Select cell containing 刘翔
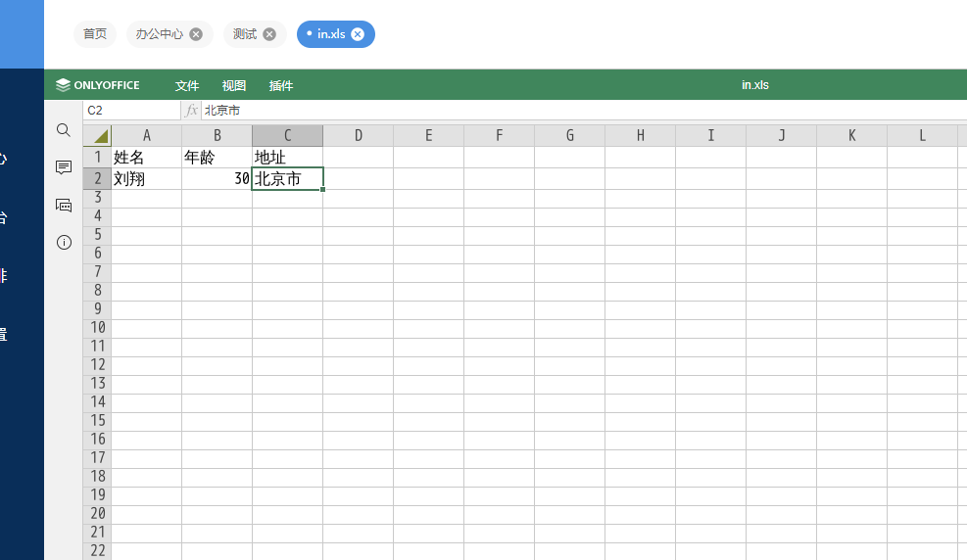967x560 pixels. pyautogui.click(x=146, y=178)
